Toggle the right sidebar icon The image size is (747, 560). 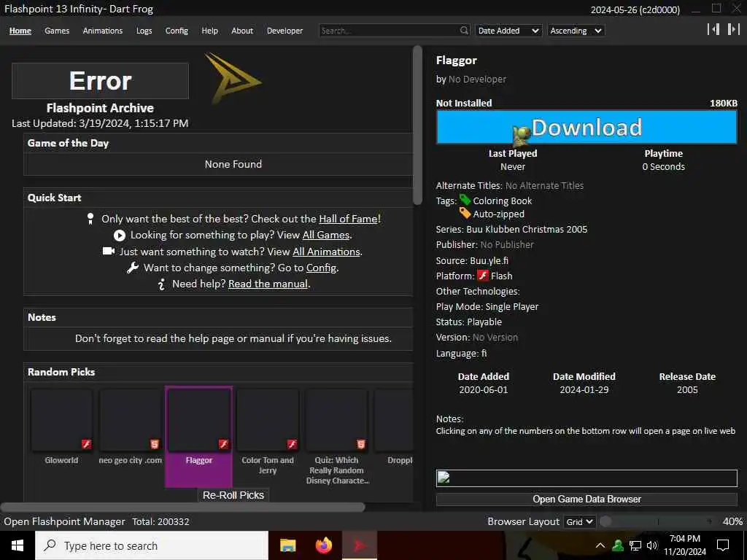733,29
